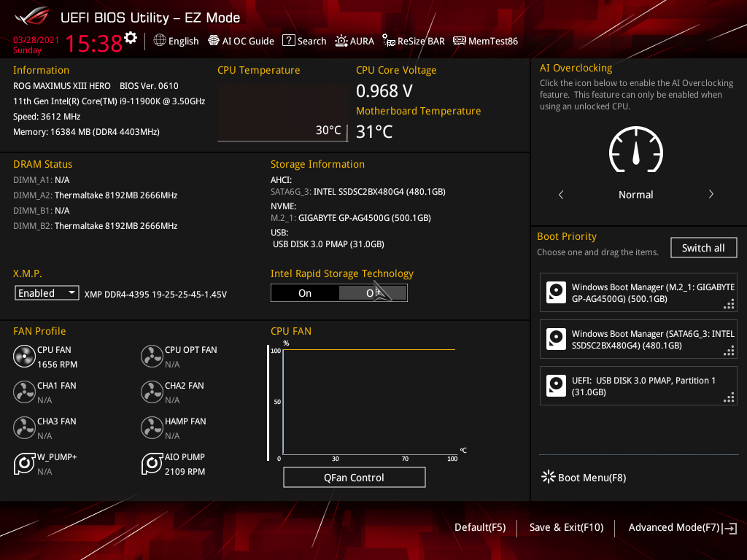Click the XMP DDR4-4395 profile text

coord(155,295)
